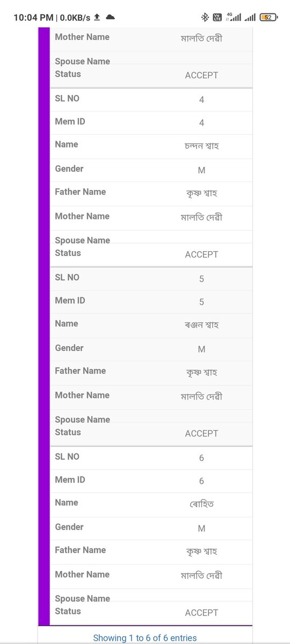Tap the Bluetooth icon in status bar
Image resolution: width=290 pixels, height=644 pixels.
point(205,17)
